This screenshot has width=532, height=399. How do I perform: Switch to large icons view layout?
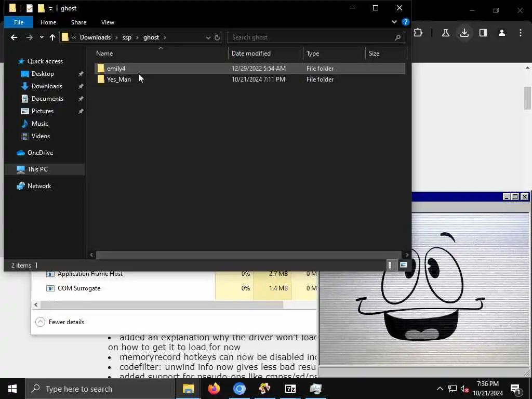pos(403,265)
